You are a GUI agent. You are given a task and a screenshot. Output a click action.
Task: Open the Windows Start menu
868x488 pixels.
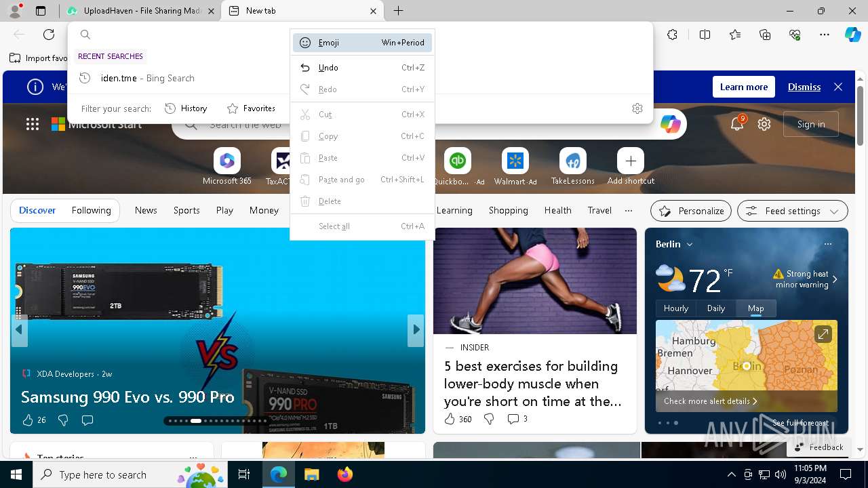coord(16,474)
